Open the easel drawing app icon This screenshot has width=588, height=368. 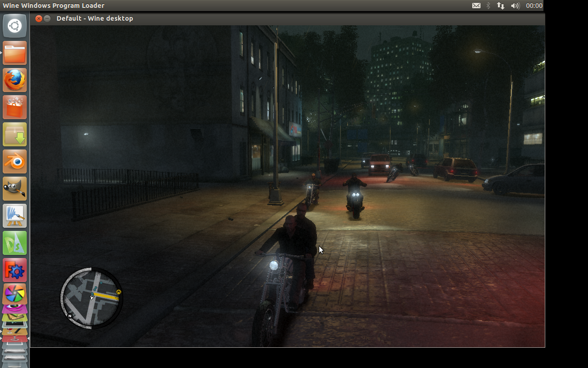(15, 216)
